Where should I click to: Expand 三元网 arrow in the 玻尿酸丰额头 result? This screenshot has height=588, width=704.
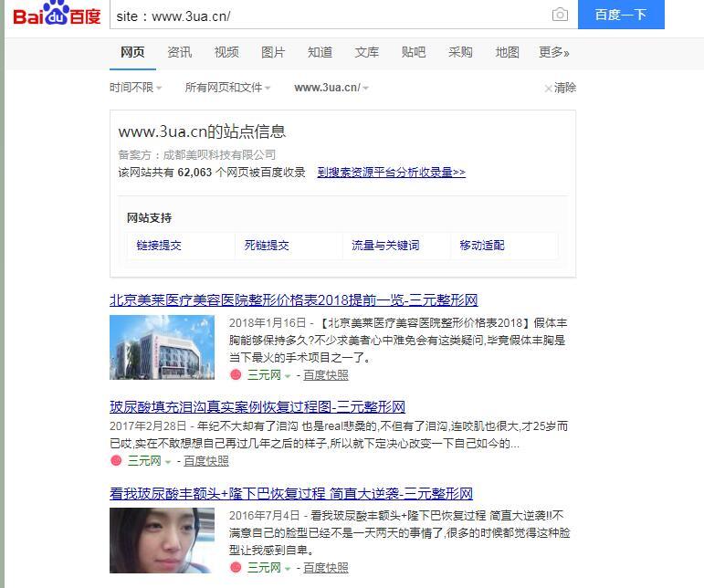click(288, 569)
